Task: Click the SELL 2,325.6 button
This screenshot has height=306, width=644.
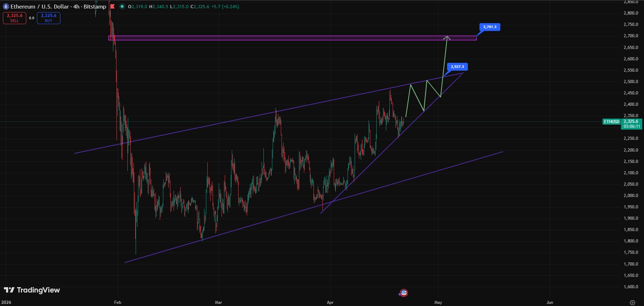Action: coord(15,18)
